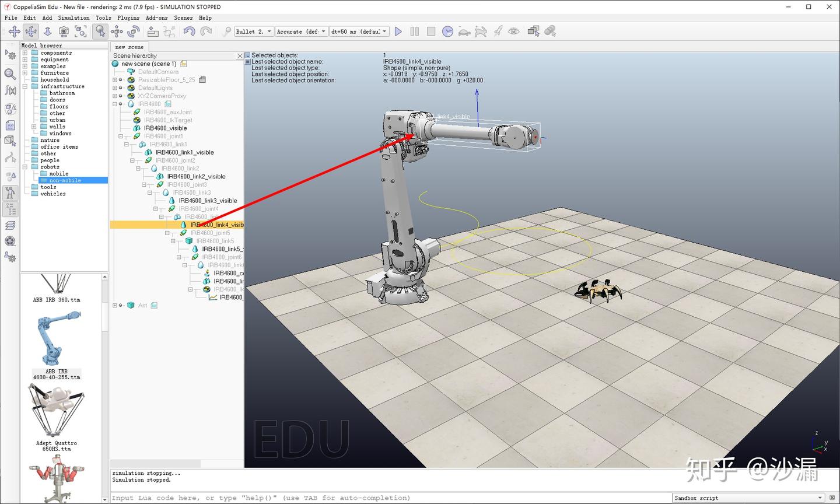The height and width of the screenshot is (504, 840).
Task: Toggle the scene hierarchy sidebar icon
Action: coord(10,209)
